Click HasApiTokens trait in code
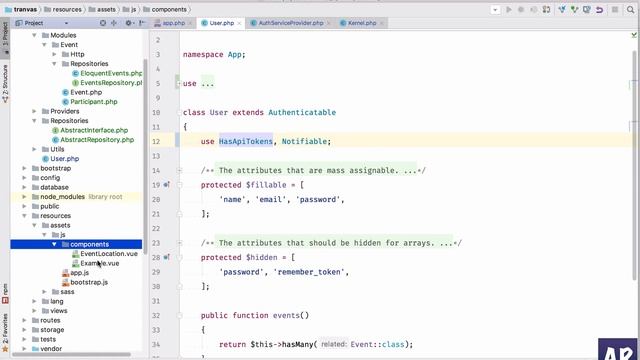The image size is (640, 360). pos(246,142)
